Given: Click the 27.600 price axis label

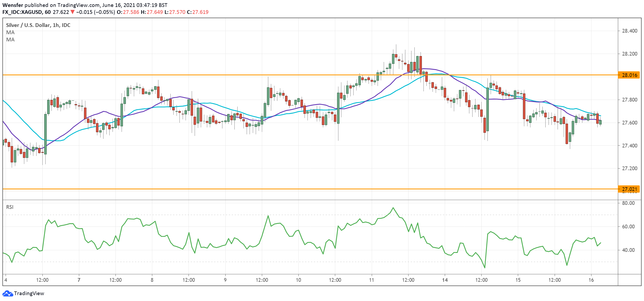Looking at the screenshot, I should pos(629,123).
